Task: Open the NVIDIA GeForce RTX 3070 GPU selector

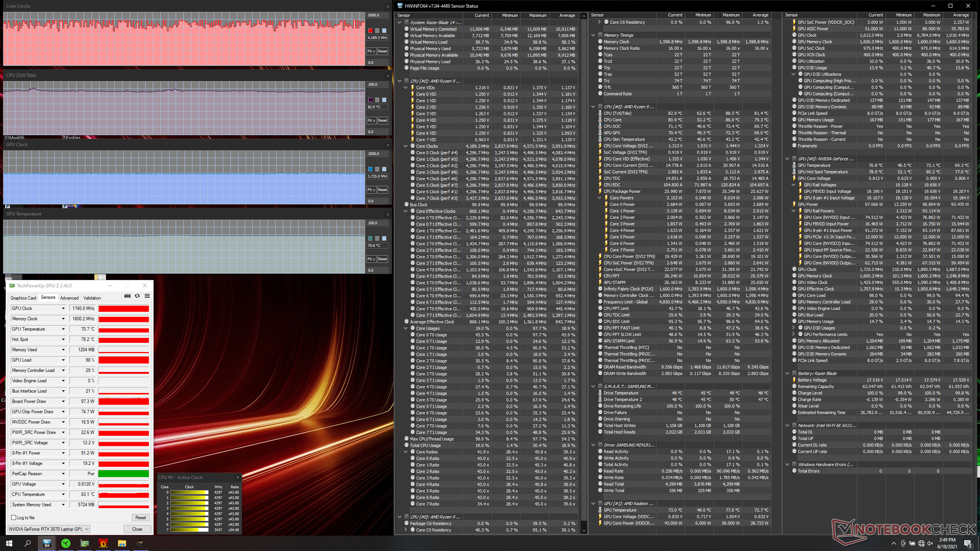Action: pyautogui.click(x=48, y=529)
